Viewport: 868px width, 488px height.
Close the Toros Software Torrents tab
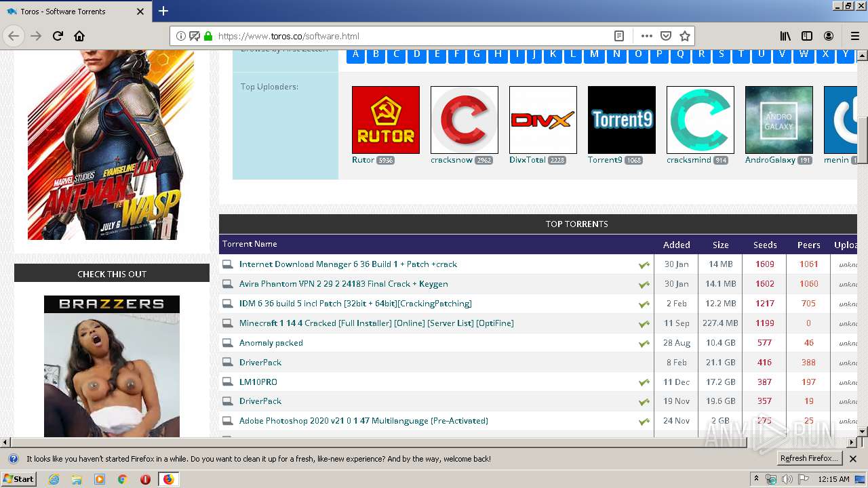click(140, 12)
